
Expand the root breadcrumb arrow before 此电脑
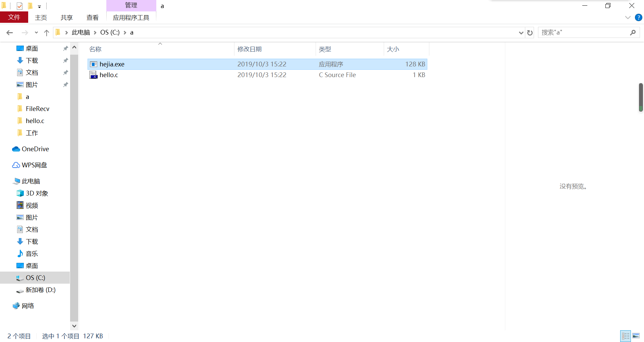pos(66,33)
